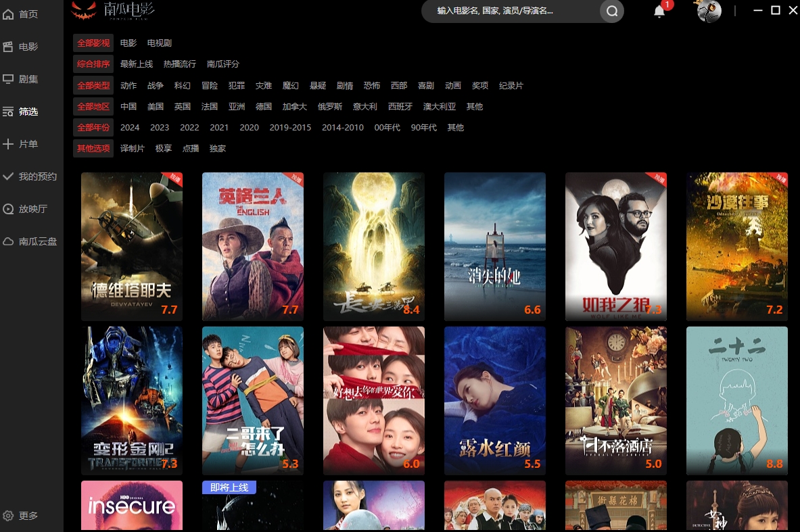Open 露水红颜 movie poster
800x532 pixels.
click(x=495, y=401)
